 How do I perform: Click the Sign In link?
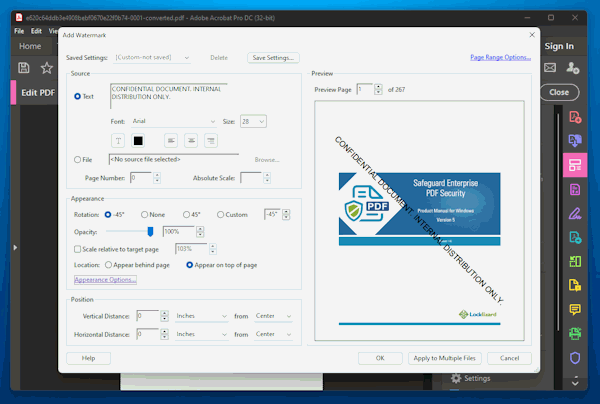(559, 46)
